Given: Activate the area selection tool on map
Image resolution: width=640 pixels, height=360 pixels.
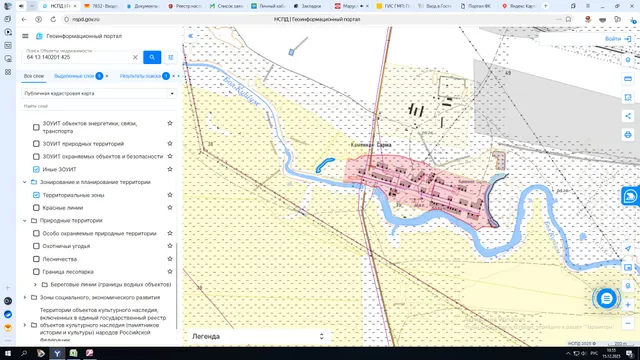Looking at the screenshot, I should 628,97.
